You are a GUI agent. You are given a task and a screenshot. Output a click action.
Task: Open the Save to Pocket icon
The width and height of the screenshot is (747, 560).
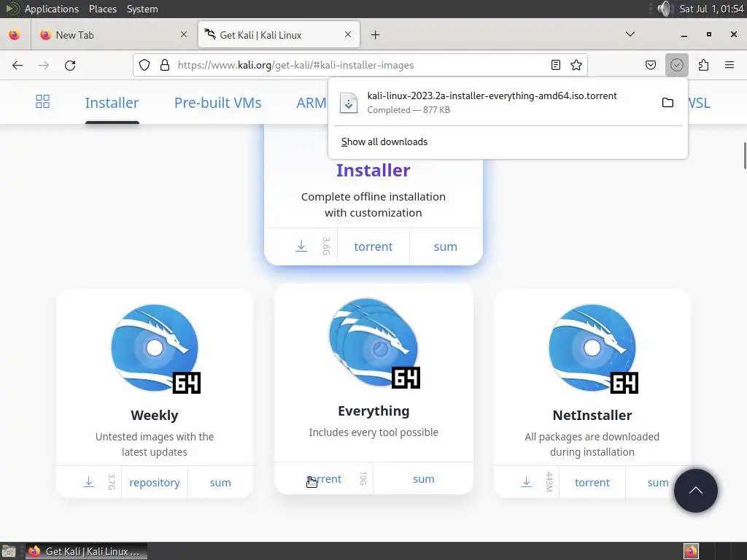tap(651, 65)
